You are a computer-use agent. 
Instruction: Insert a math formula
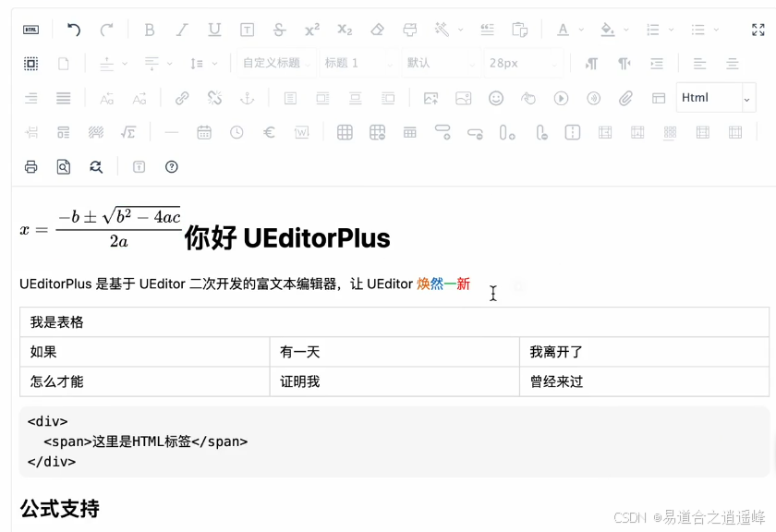click(128, 132)
